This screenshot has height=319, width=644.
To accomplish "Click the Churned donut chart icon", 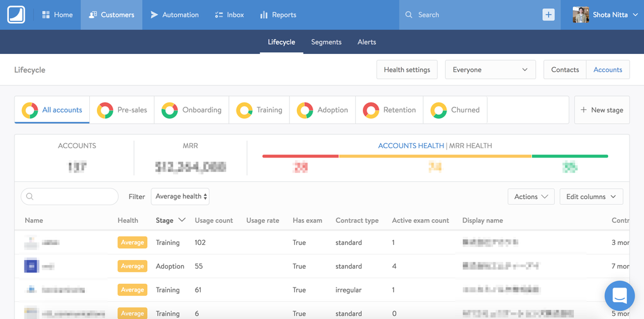I will (x=438, y=110).
